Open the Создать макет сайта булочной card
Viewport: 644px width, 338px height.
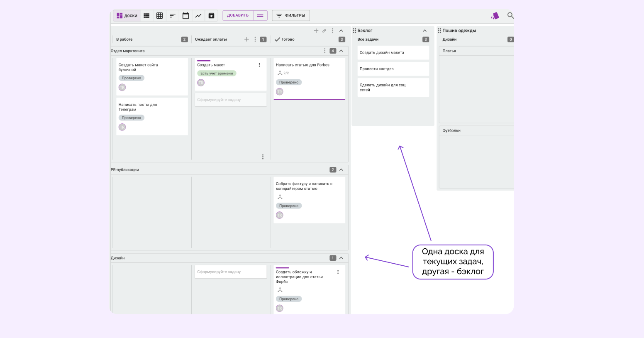[152, 76]
